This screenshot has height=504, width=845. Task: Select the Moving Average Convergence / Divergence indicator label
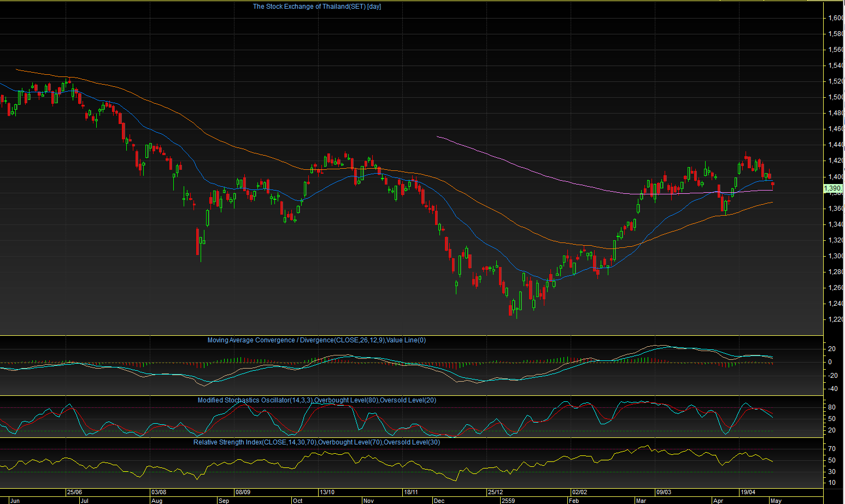316,340
